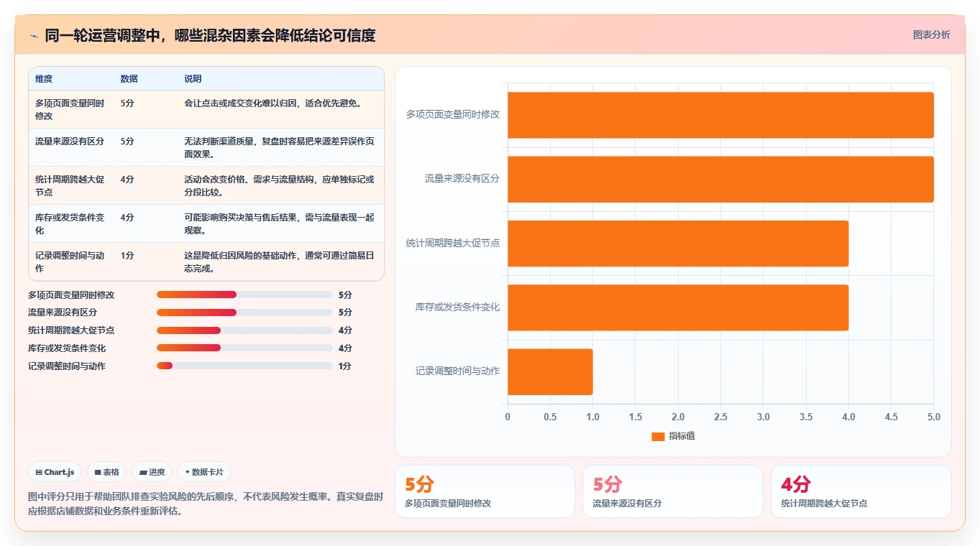This screenshot has height=546, width=980.
Task: Click y-axis label 记录调整时间与动作 in chart
Action: (457, 371)
